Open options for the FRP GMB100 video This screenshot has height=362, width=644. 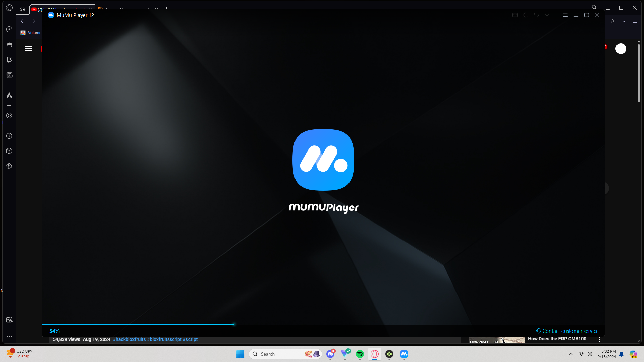coord(600,340)
